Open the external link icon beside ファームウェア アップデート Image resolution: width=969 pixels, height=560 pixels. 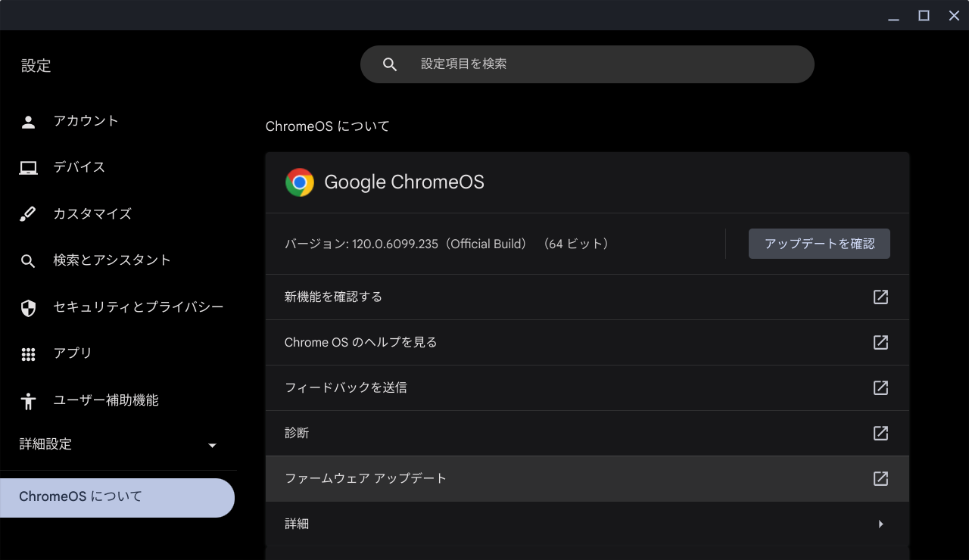click(x=880, y=478)
